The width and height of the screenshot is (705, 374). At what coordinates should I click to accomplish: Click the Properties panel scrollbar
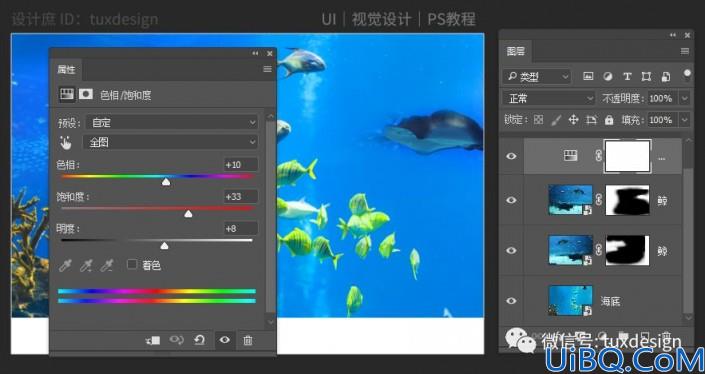271,216
